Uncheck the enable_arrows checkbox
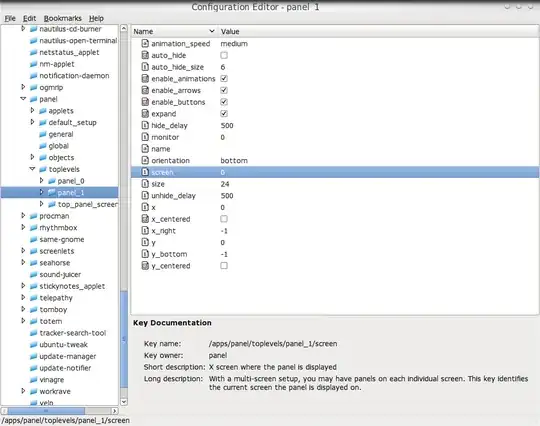The image size is (540, 426). (x=224, y=90)
